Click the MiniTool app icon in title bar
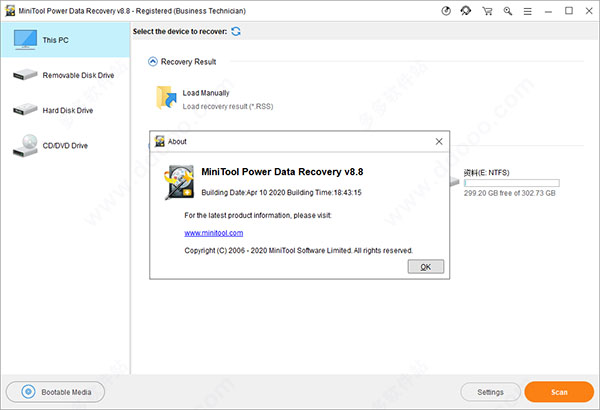This screenshot has height=410, width=600. coord(10,11)
